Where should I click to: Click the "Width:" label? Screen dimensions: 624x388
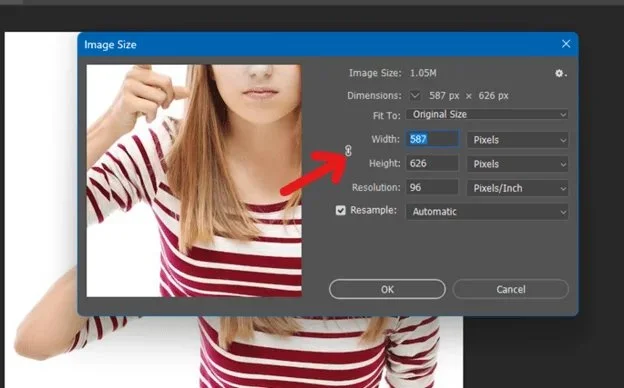click(385, 139)
